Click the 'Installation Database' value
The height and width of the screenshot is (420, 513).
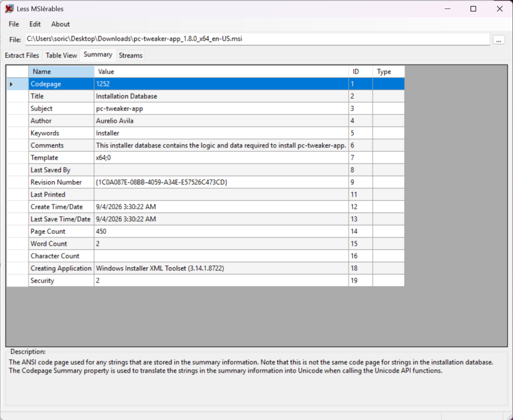point(221,96)
